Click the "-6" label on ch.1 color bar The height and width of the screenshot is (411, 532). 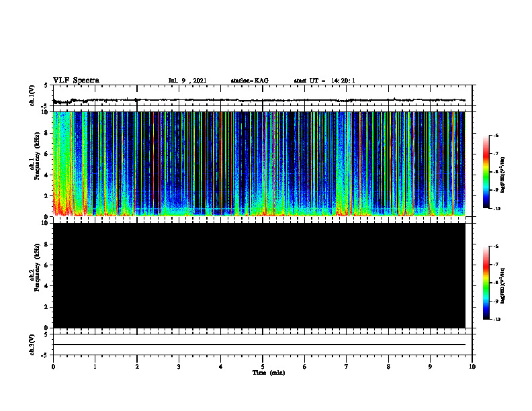click(496, 135)
